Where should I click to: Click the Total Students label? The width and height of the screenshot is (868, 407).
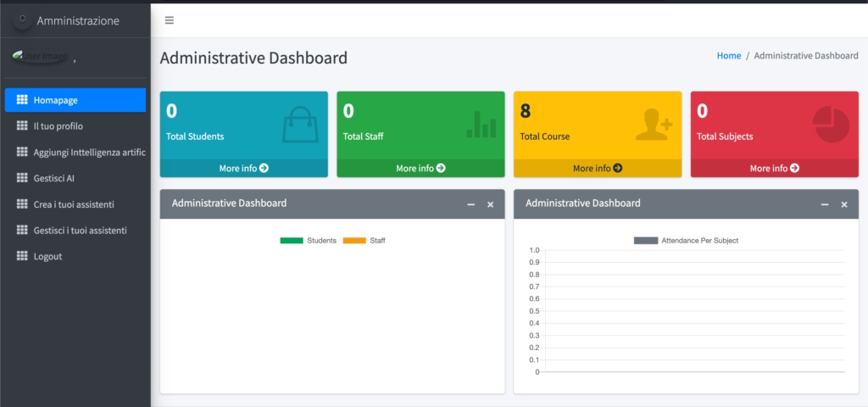pos(195,137)
